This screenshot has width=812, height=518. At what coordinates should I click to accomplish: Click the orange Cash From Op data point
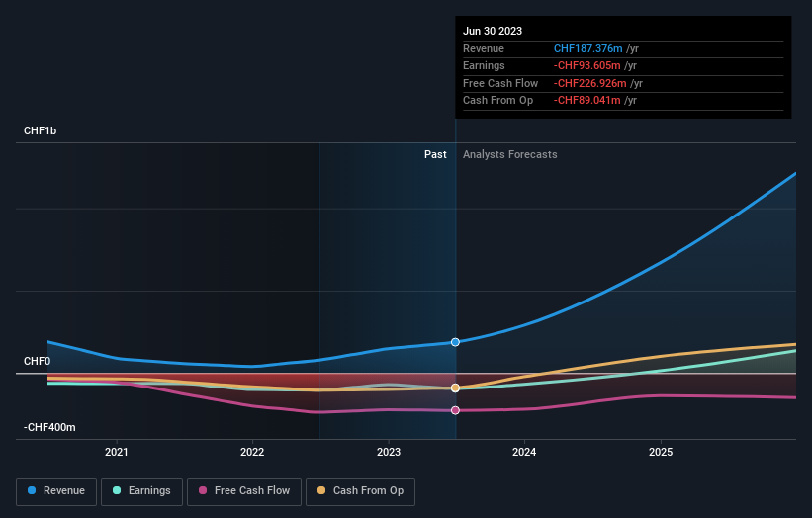coord(455,388)
